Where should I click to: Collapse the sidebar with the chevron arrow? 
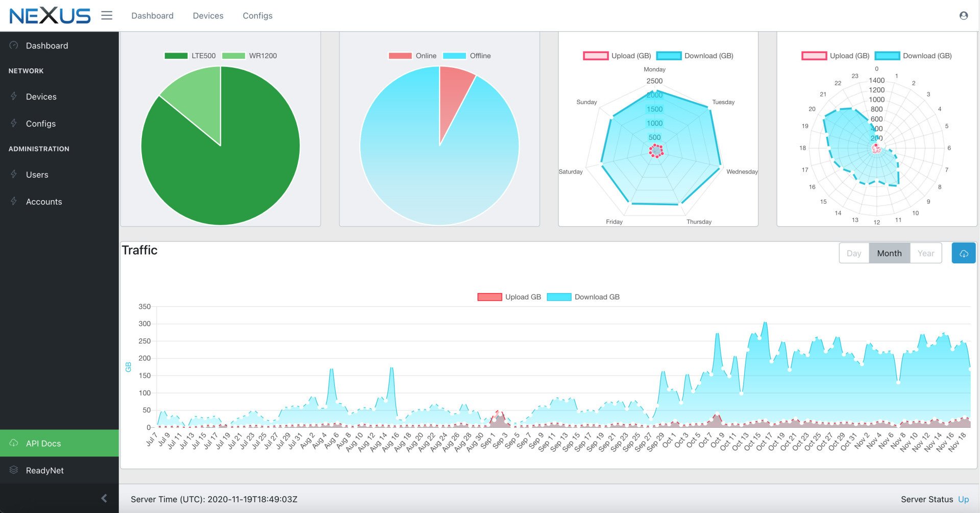(105, 498)
